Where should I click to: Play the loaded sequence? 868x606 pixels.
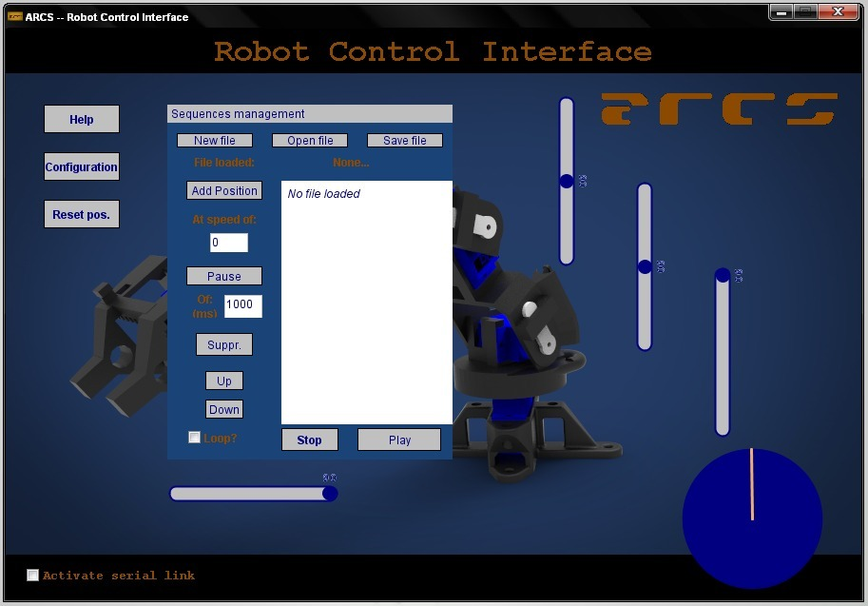point(398,439)
